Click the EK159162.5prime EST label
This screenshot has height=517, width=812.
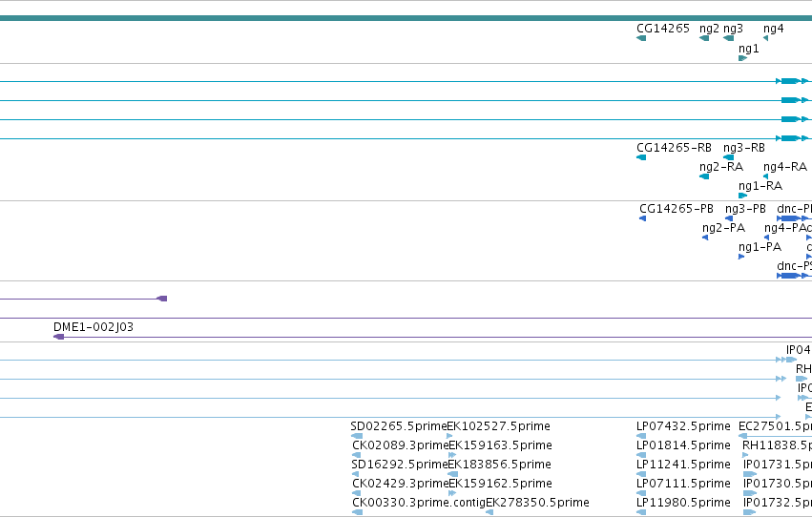[x=500, y=484]
